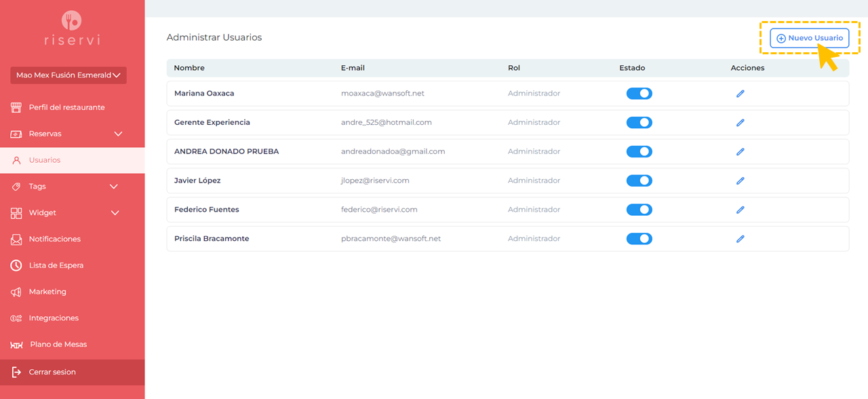Click email federico@riservi.com
Screen dimensions: 868x399
point(379,210)
